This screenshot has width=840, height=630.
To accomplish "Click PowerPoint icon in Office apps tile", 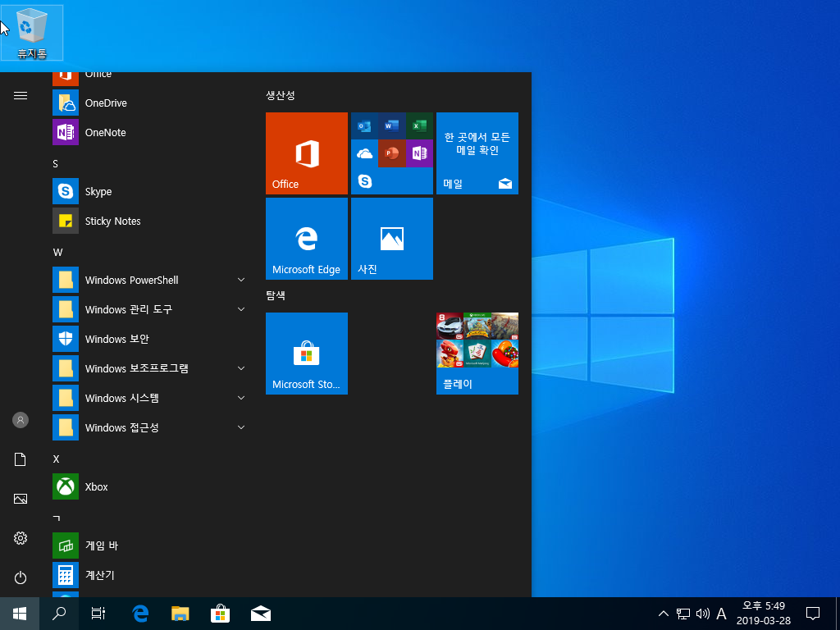I will tap(391, 153).
